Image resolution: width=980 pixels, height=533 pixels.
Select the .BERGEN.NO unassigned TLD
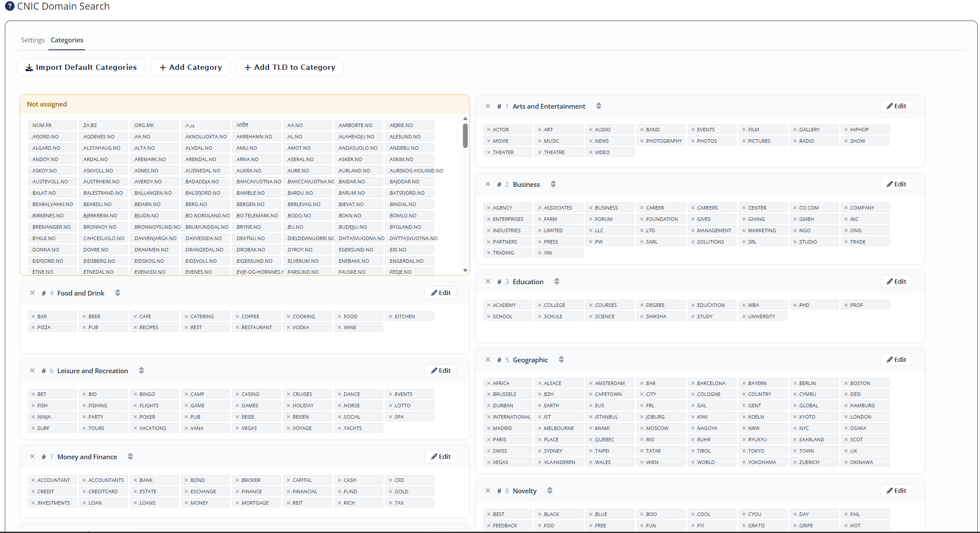pyautogui.click(x=257, y=204)
